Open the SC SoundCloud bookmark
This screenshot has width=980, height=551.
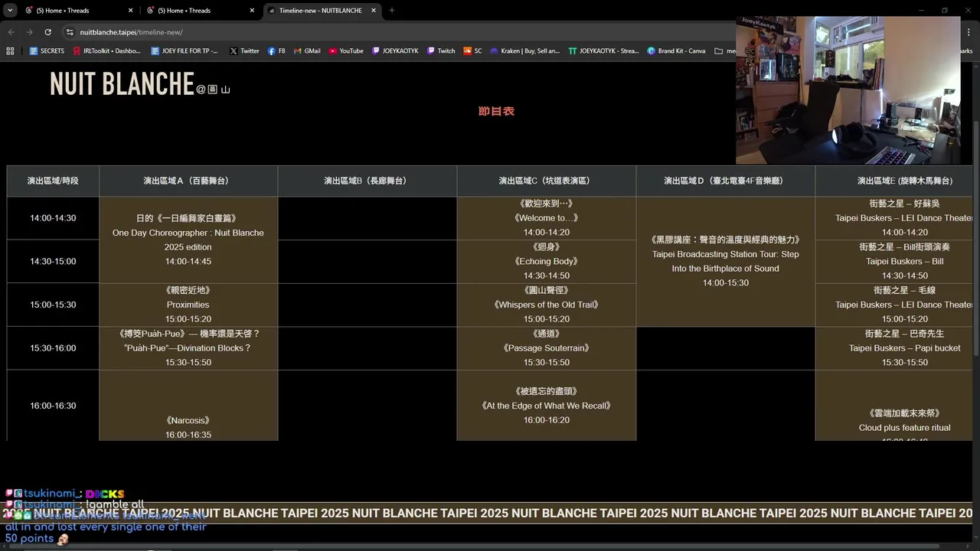coord(473,51)
